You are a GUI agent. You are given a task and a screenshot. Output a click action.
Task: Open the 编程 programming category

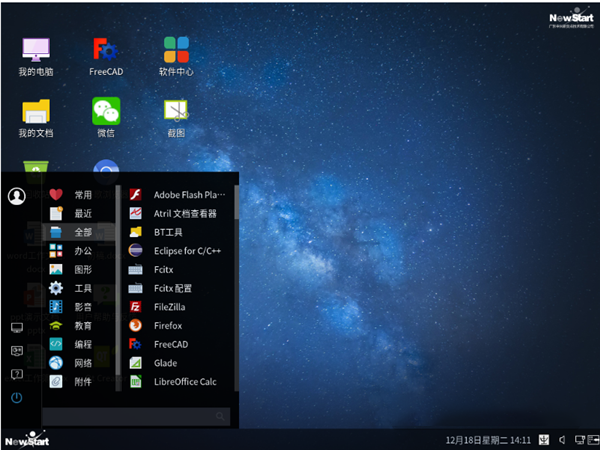[78, 344]
